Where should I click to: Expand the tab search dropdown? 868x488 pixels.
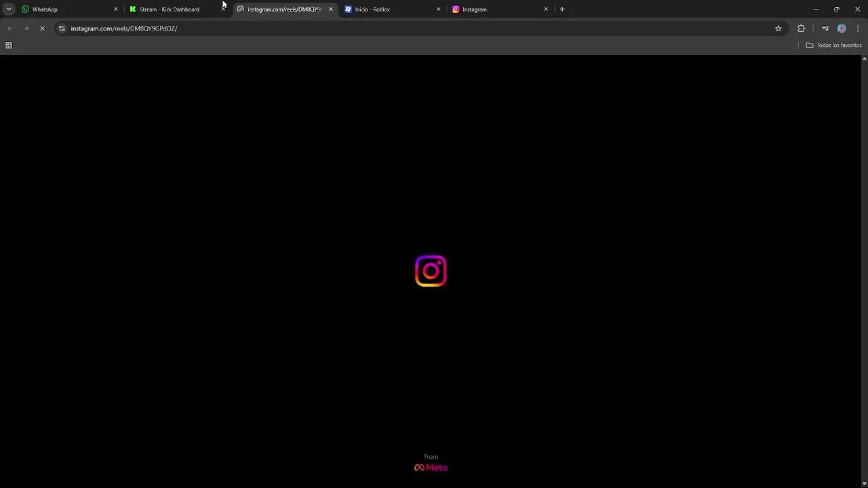click(9, 9)
